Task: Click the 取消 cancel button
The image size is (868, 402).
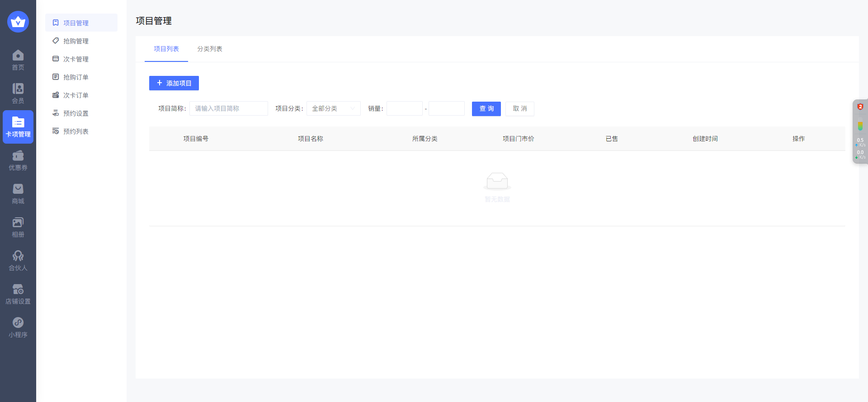Action: coord(519,108)
